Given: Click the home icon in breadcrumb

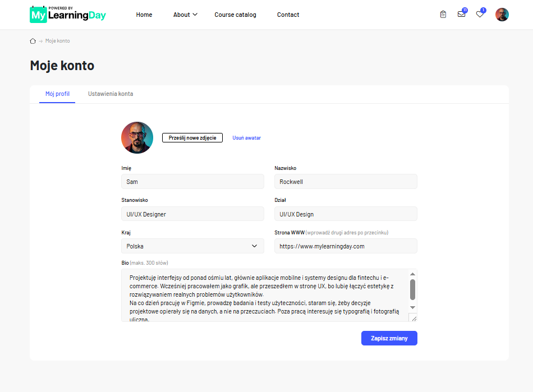Looking at the screenshot, I should click(33, 41).
